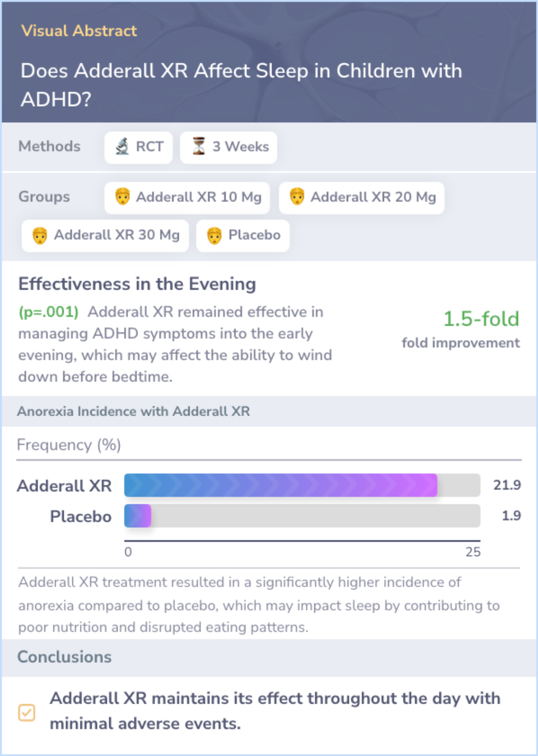Click the green p=.001 significance text
Viewport: 538px width, 756px height.
49,312
